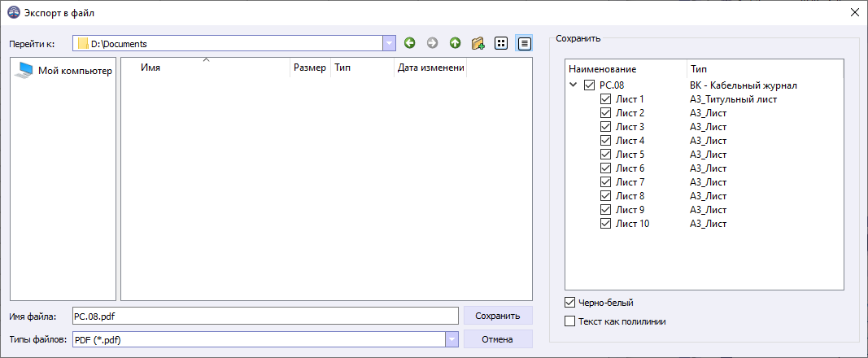This screenshot has width=868, height=358.
Task: Select the Лист 5 row label
Action: click(x=630, y=155)
